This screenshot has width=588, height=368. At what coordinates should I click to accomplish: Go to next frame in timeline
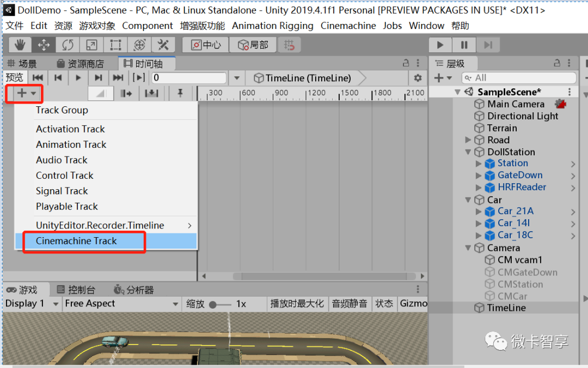point(98,78)
